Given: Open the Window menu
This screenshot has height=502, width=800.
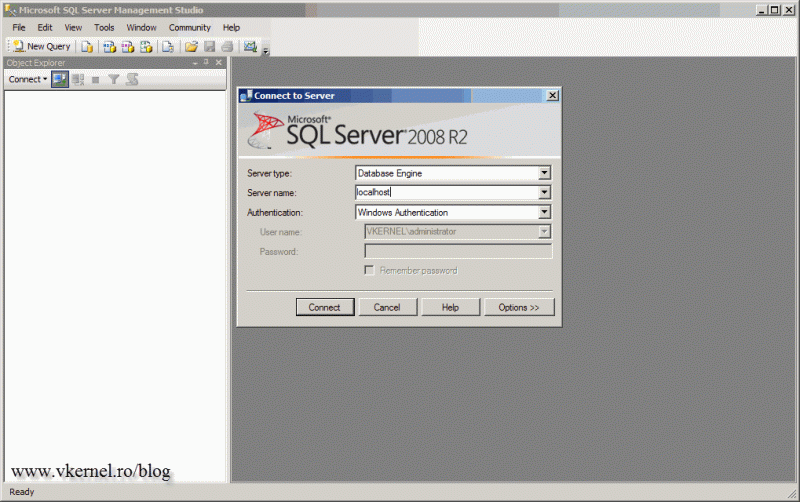Looking at the screenshot, I should click(x=141, y=28).
